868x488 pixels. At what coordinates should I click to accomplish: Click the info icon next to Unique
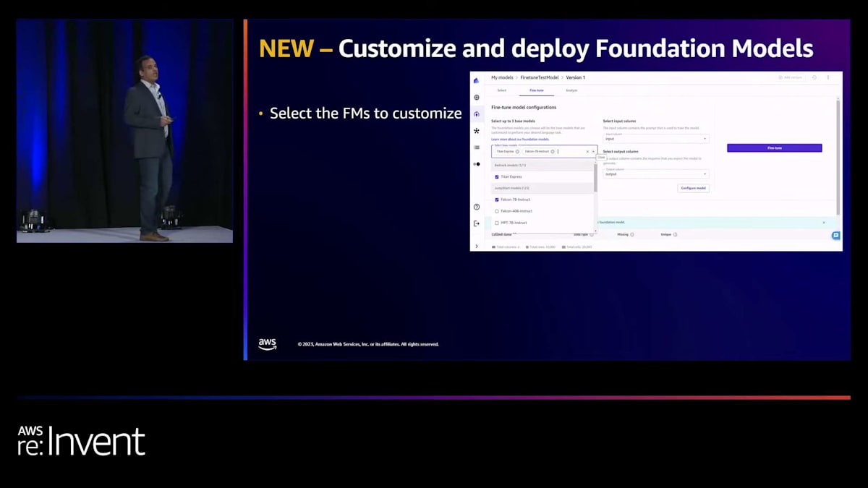(x=676, y=234)
